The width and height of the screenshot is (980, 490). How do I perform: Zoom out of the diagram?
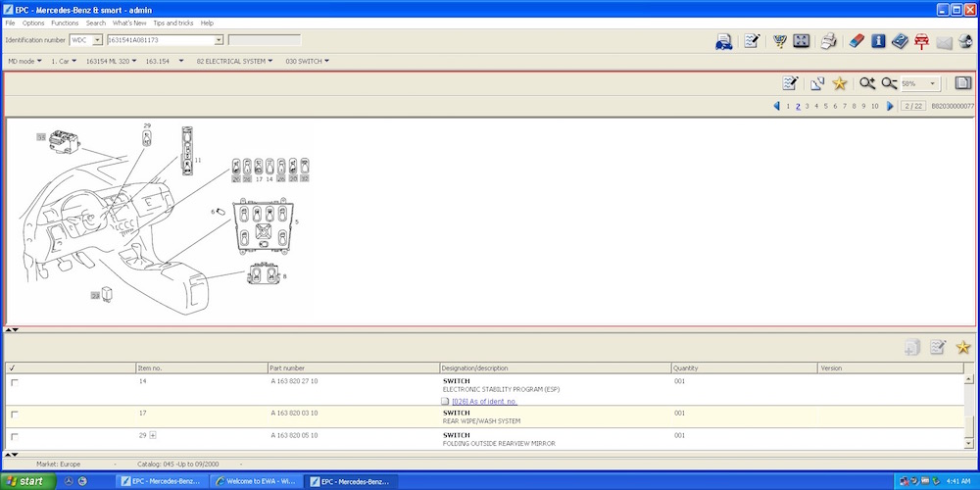coord(890,83)
